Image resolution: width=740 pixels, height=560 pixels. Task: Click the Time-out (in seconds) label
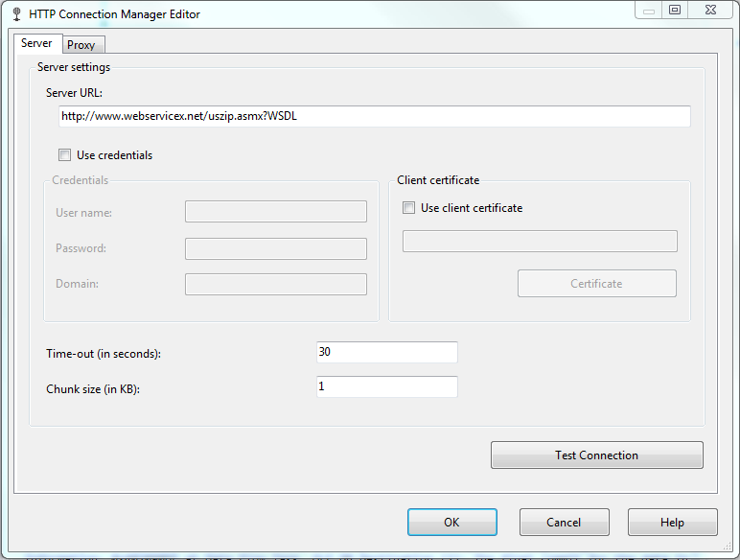(104, 354)
